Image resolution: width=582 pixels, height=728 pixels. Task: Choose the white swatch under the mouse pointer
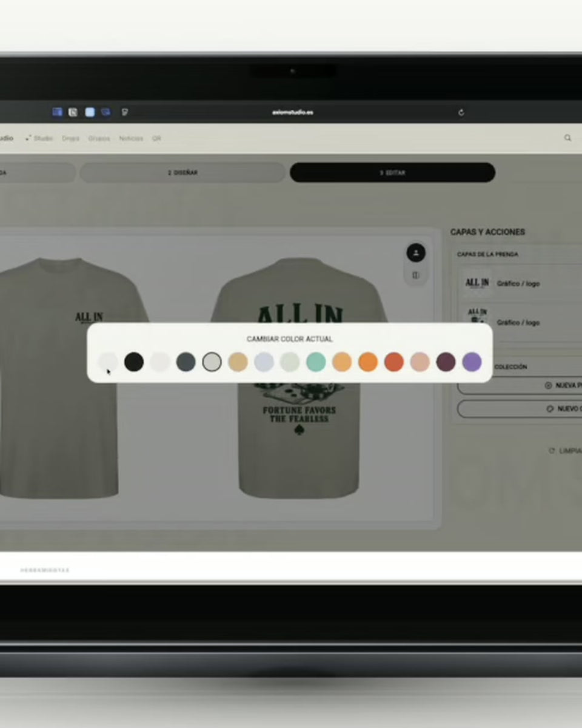click(108, 362)
